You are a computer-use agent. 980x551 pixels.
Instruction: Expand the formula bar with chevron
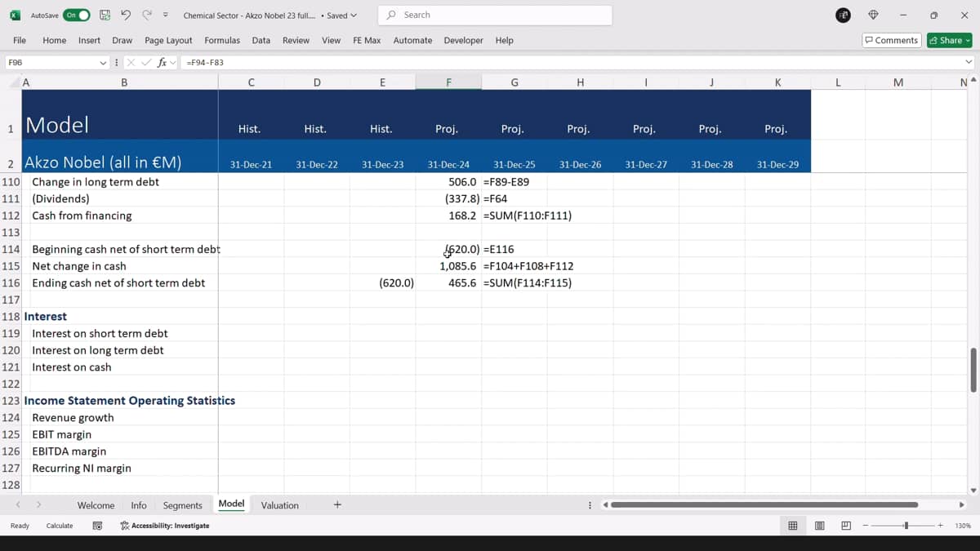pyautogui.click(x=969, y=62)
